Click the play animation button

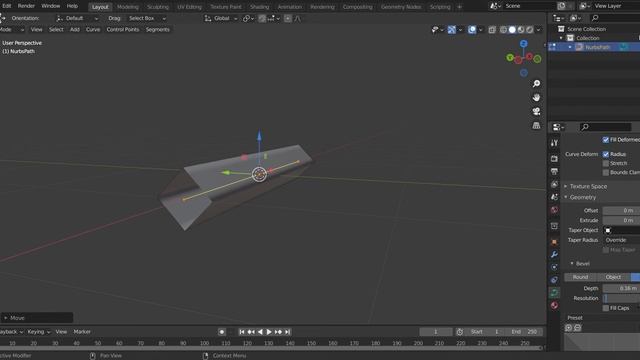tap(269, 332)
